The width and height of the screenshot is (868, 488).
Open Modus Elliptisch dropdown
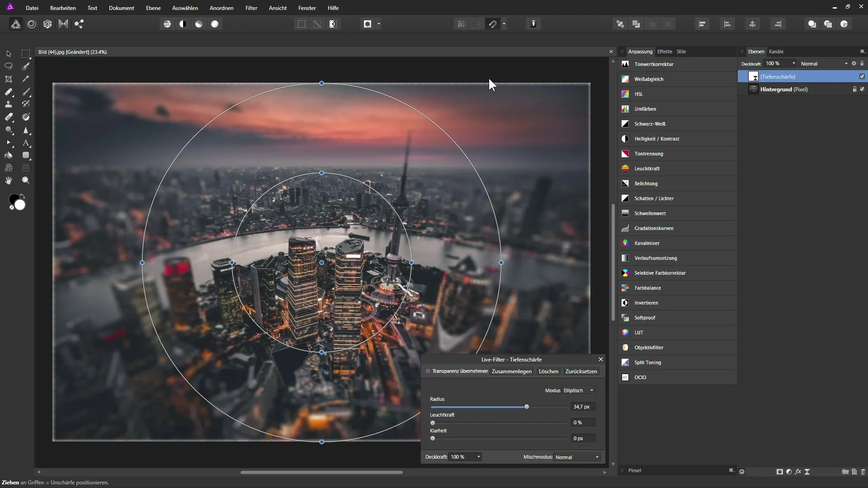coord(579,390)
